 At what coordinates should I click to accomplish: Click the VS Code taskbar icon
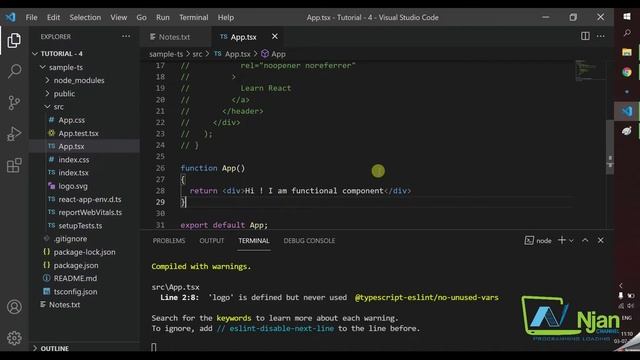point(627,111)
